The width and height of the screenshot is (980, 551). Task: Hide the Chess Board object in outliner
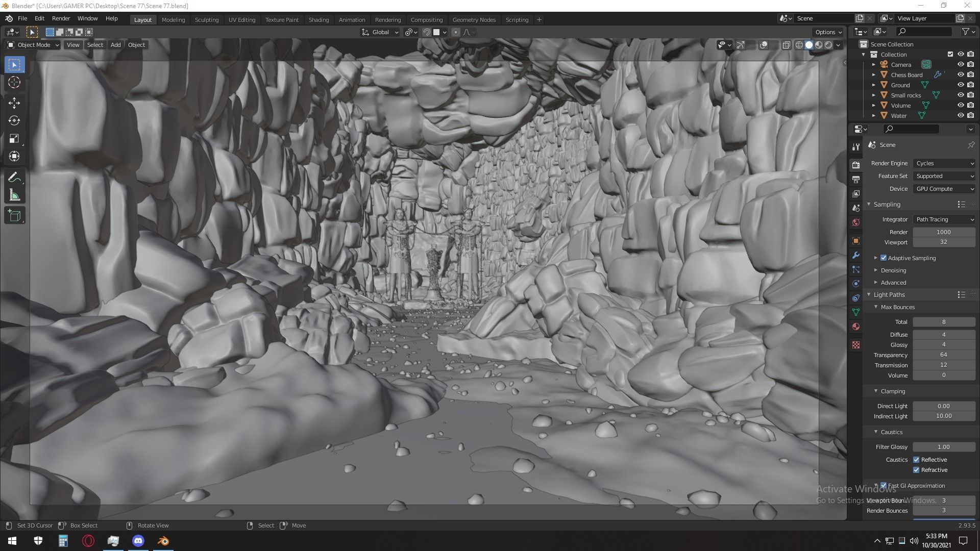960,75
